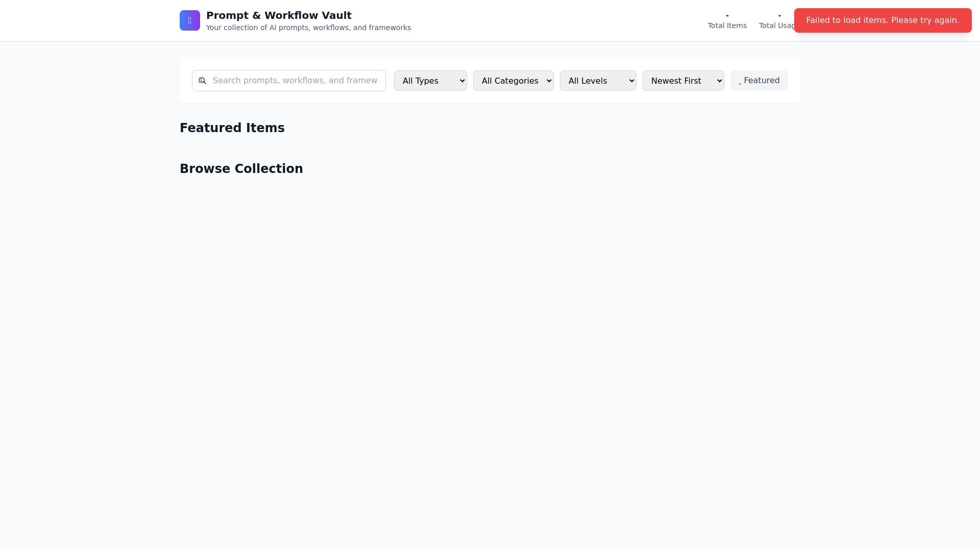This screenshot has height=551, width=980.
Task: Change the Newest First sort order
Action: click(683, 81)
